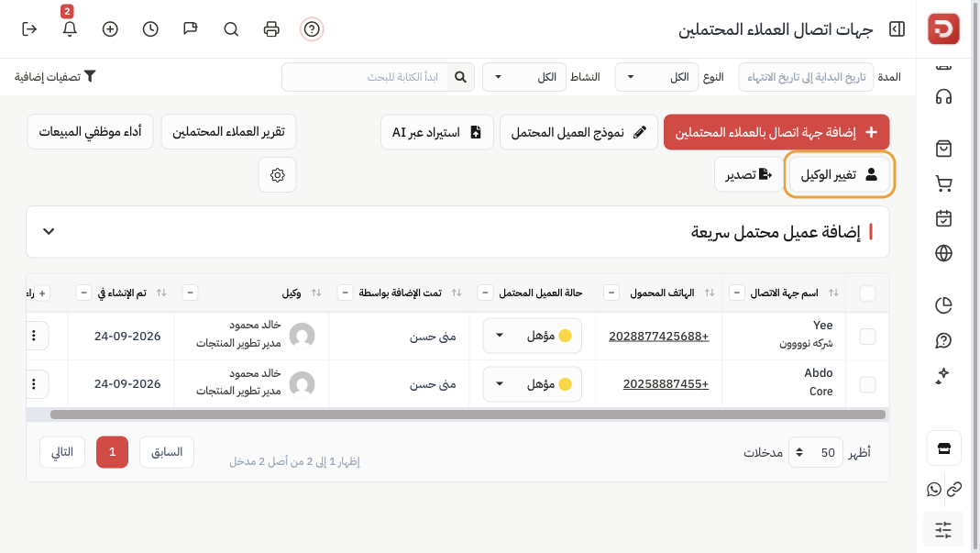This screenshot has height=553, width=980.
Task: Open row actions menu for Abdo
Action: 34,383
